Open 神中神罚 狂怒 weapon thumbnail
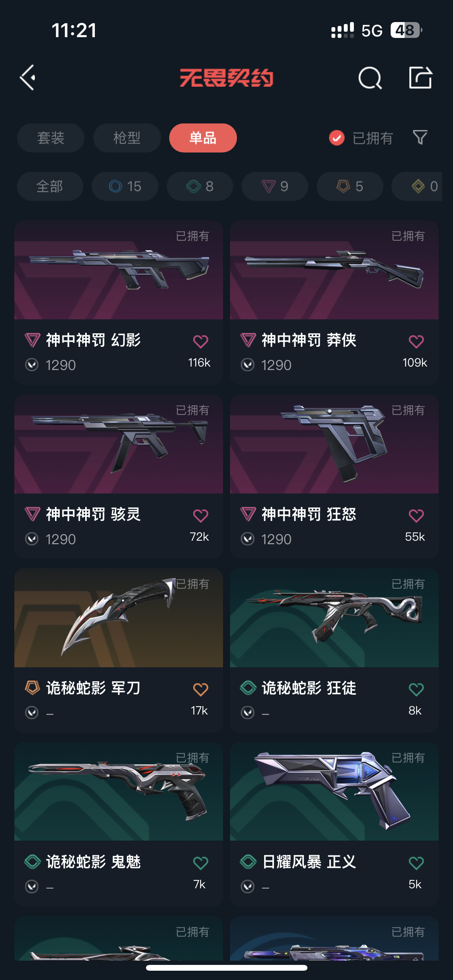Screen dimensions: 453x980 click(x=334, y=444)
